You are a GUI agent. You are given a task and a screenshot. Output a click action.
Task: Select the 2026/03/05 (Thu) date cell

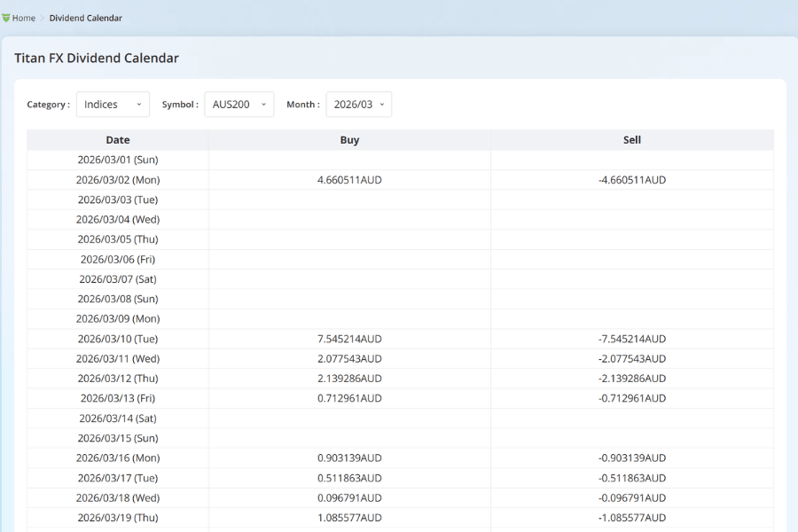118,239
